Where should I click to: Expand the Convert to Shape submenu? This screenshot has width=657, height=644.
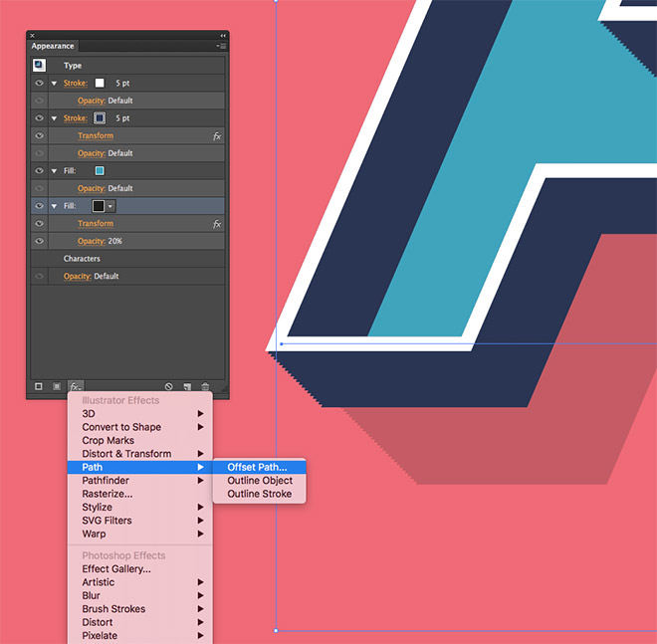140,427
